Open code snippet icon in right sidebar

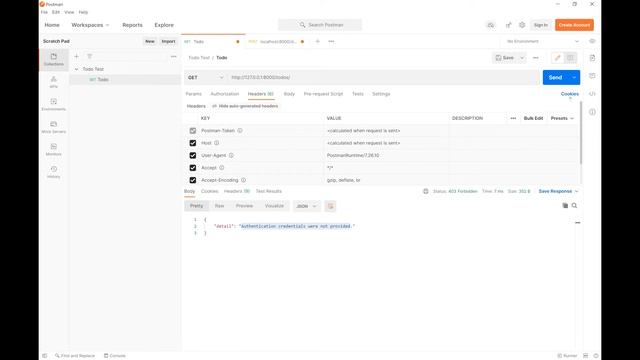(x=592, y=94)
